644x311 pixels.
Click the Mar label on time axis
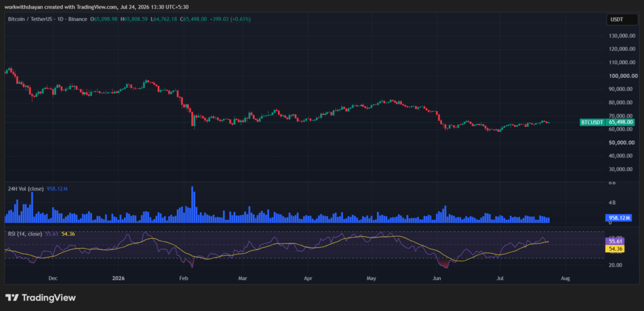[x=242, y=278]
